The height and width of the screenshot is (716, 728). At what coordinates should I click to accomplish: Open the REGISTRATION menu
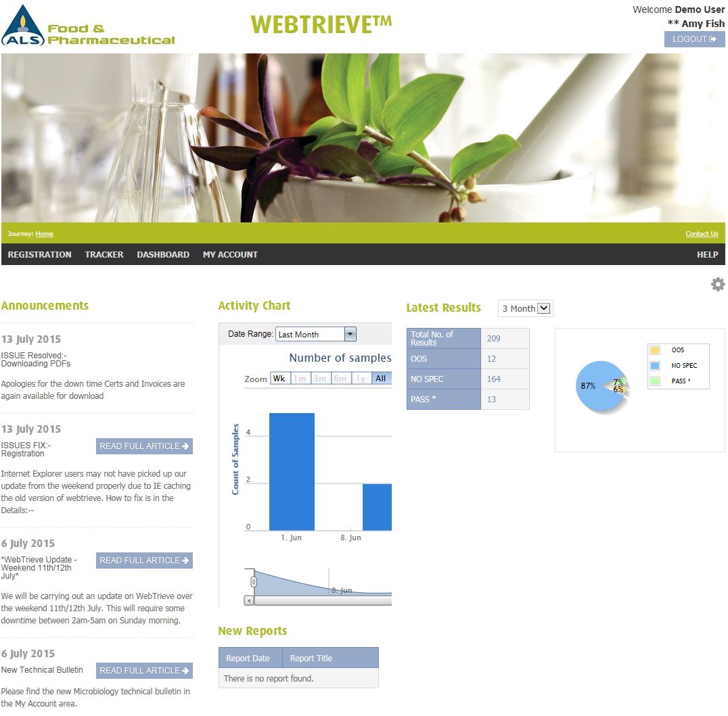[39, 255]
